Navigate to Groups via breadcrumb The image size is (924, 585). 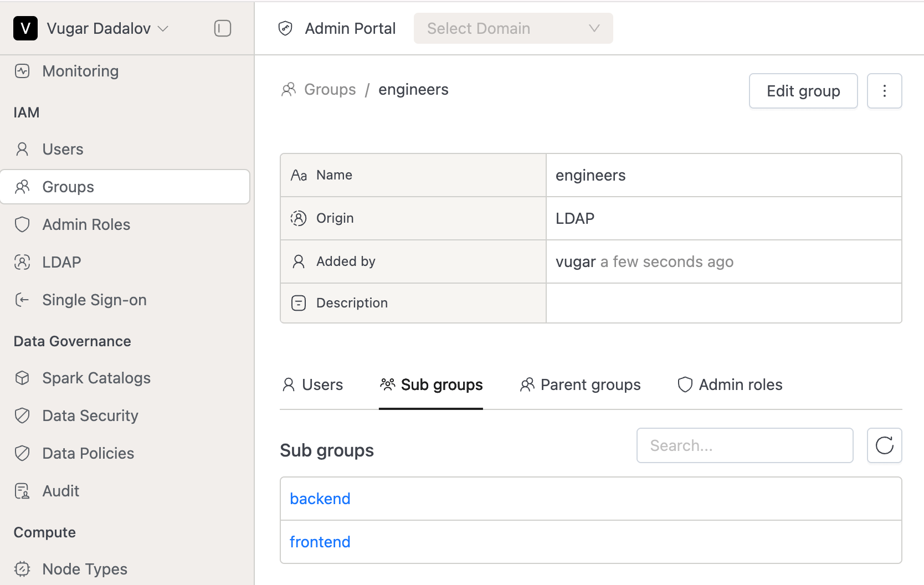pos(330,89)
